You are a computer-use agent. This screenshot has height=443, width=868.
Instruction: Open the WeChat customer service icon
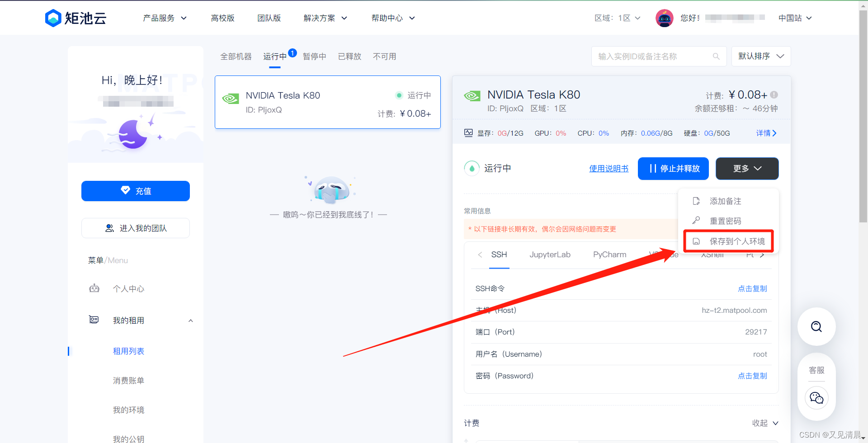pos(816,398)
